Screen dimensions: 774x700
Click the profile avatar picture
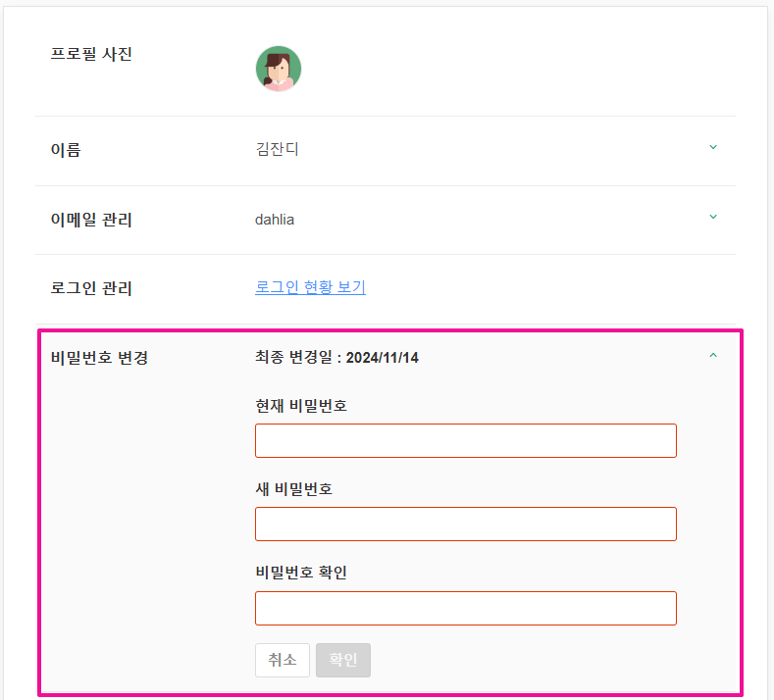point(279,69)
